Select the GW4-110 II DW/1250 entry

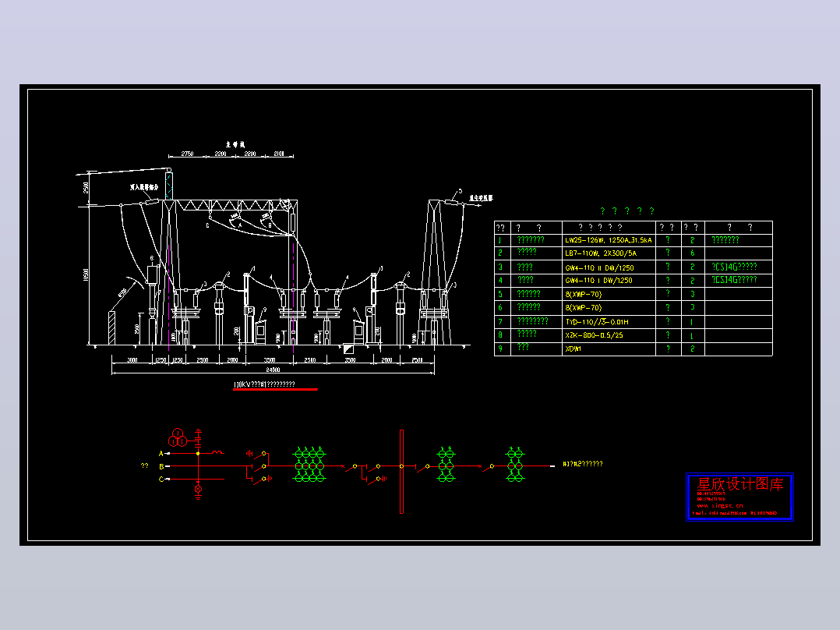click(x=609, y=267)
